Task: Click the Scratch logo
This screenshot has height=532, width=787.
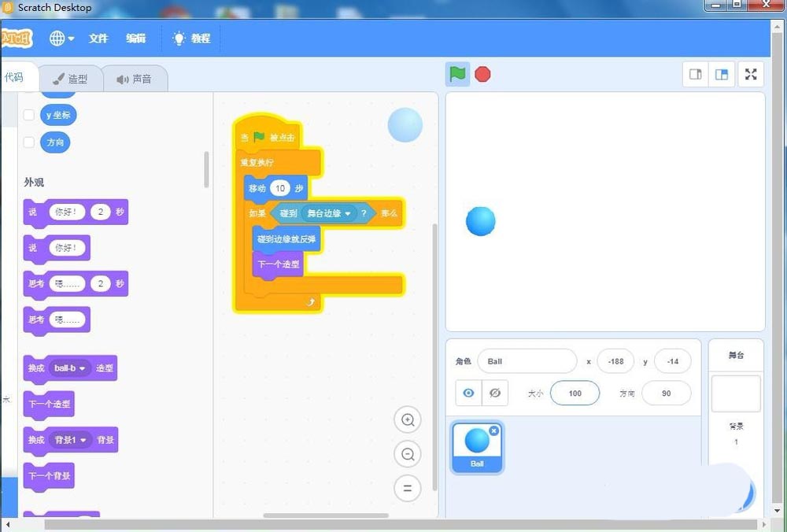Action: [x=16, y=38]
